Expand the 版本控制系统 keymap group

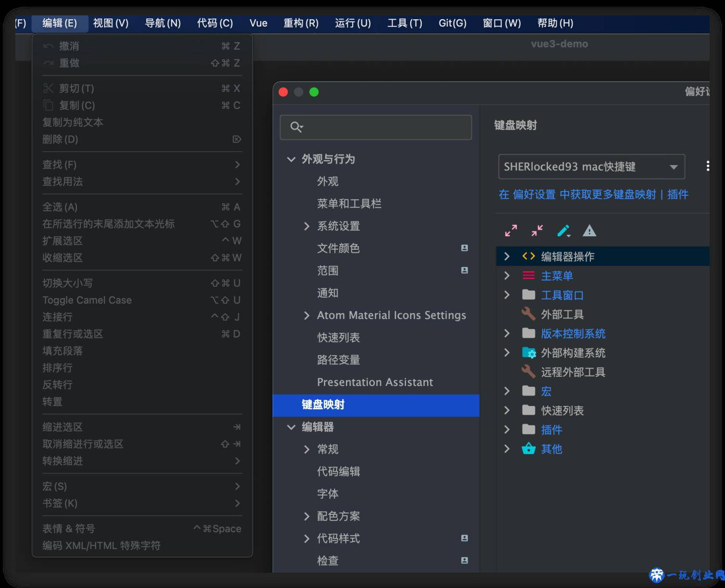click(507, 333)
